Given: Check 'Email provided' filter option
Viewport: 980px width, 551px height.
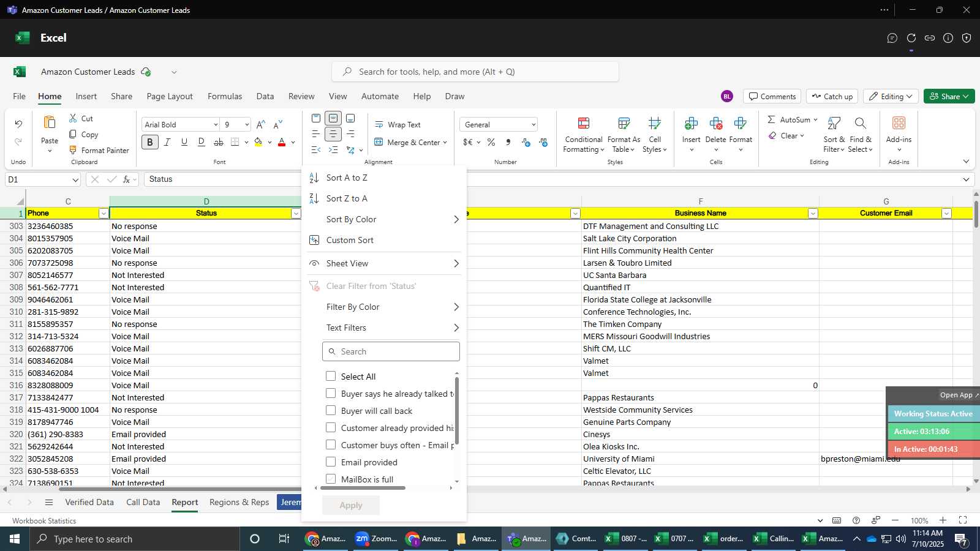Looking at the screenshot, I should [331, 462].
